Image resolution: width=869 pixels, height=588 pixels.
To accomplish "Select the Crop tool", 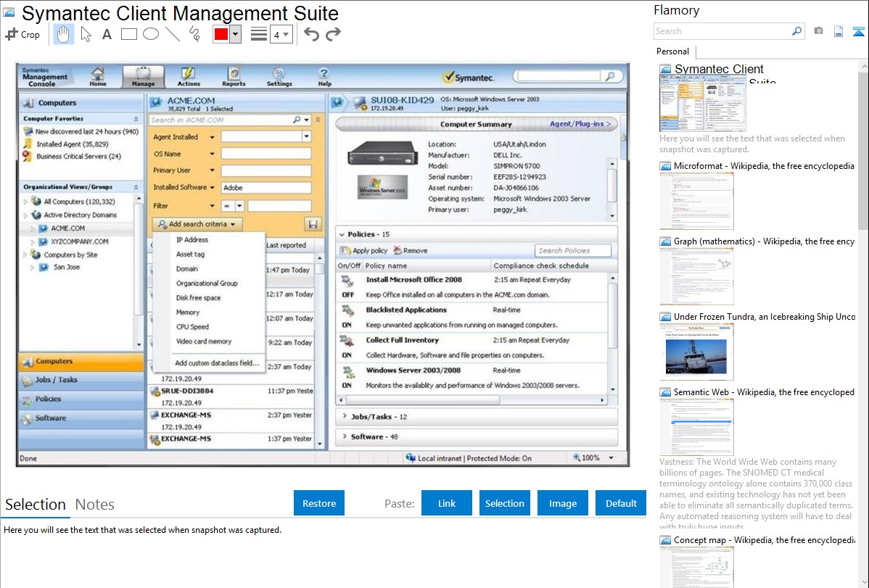I will (x=22, y=34).
